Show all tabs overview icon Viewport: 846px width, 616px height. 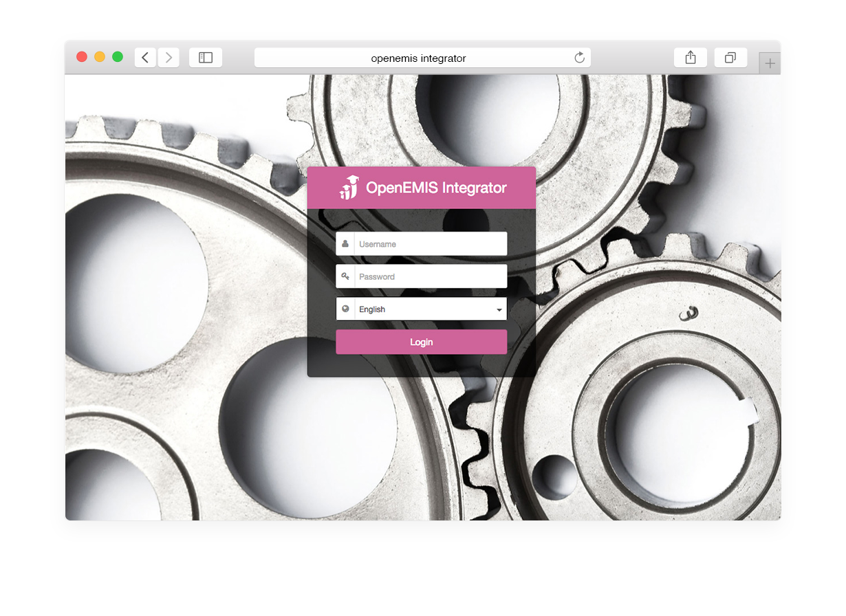point(730,58)
